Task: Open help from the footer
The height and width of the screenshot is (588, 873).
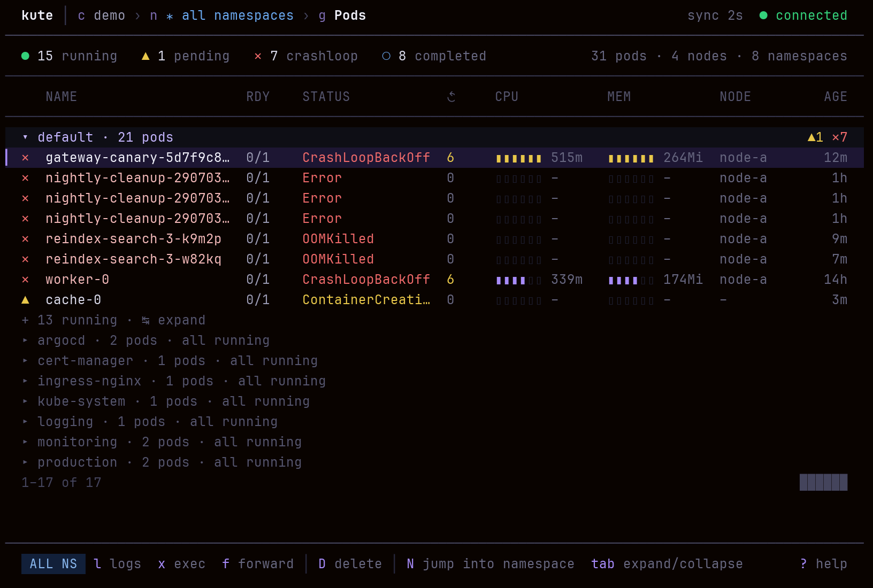Action: [824, 564]
